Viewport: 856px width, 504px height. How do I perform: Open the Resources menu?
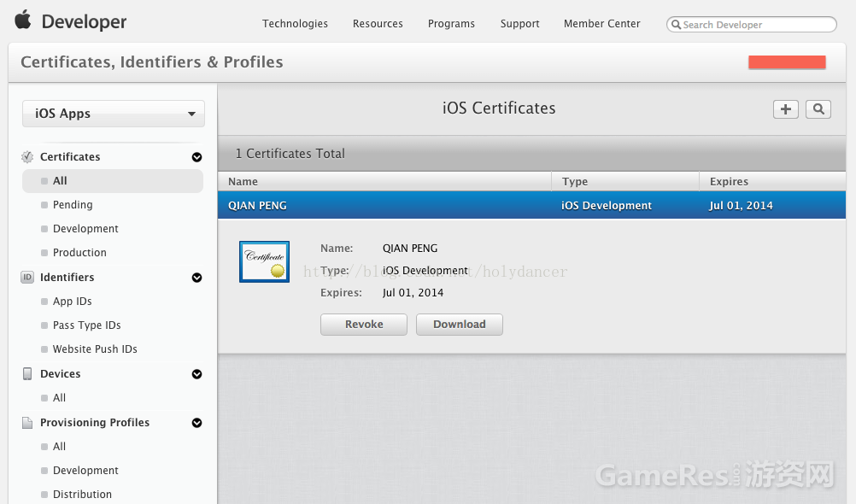(x=378, y=23)
